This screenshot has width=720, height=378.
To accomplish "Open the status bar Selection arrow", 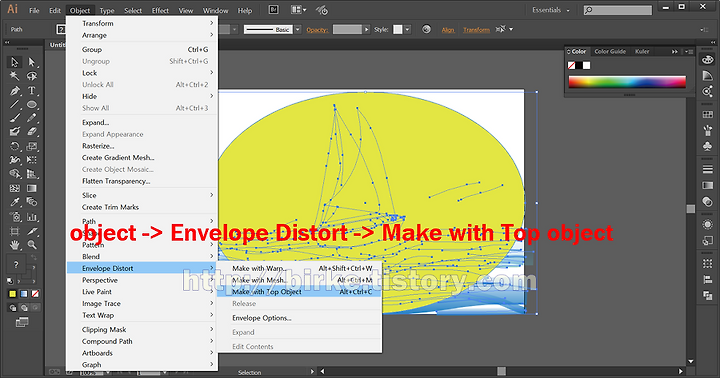I will (312, 372).
